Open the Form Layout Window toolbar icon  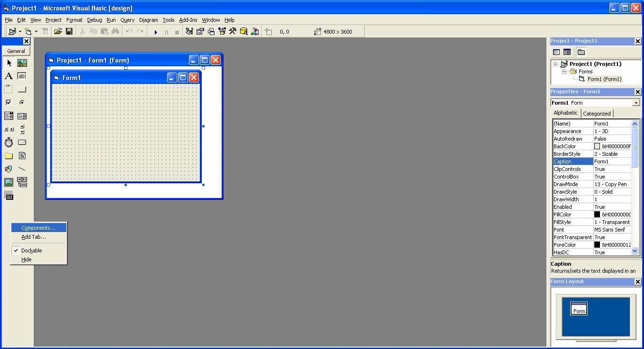pos(211,32)
